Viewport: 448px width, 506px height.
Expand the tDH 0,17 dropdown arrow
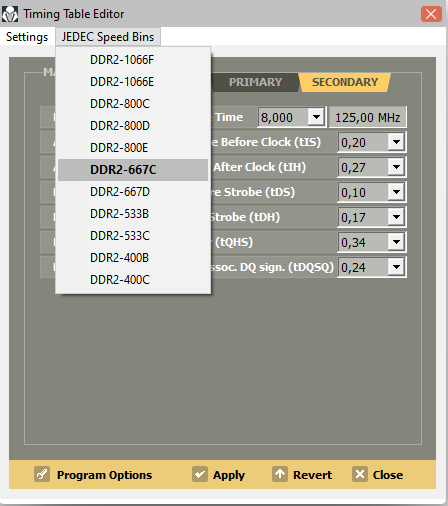point(396,217)
